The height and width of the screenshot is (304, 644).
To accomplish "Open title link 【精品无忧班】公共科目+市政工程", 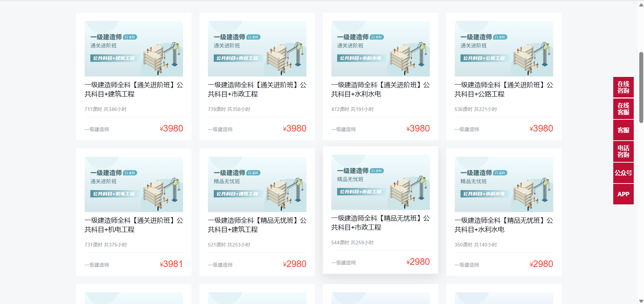I will click(380, 223).
